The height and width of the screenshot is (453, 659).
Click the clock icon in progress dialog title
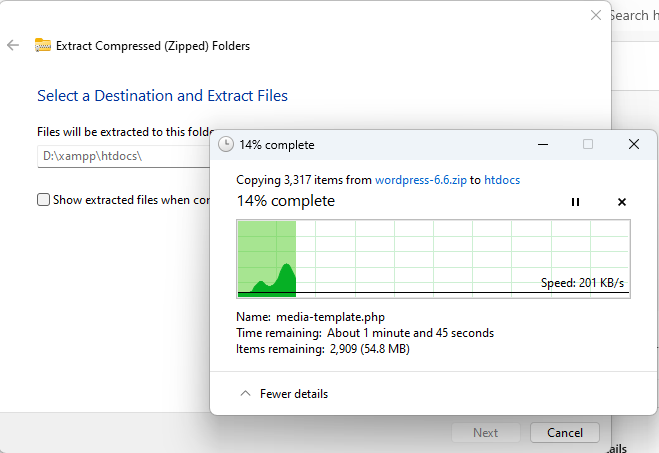(226, 145)
